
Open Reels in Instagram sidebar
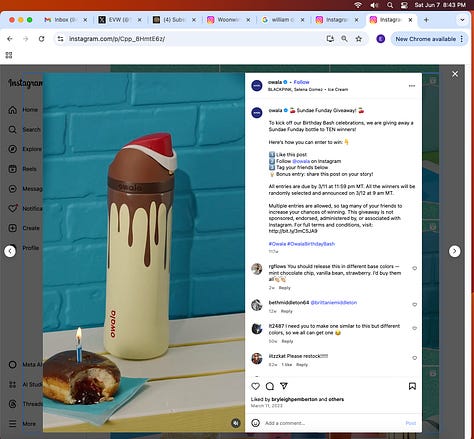[22, 169]
